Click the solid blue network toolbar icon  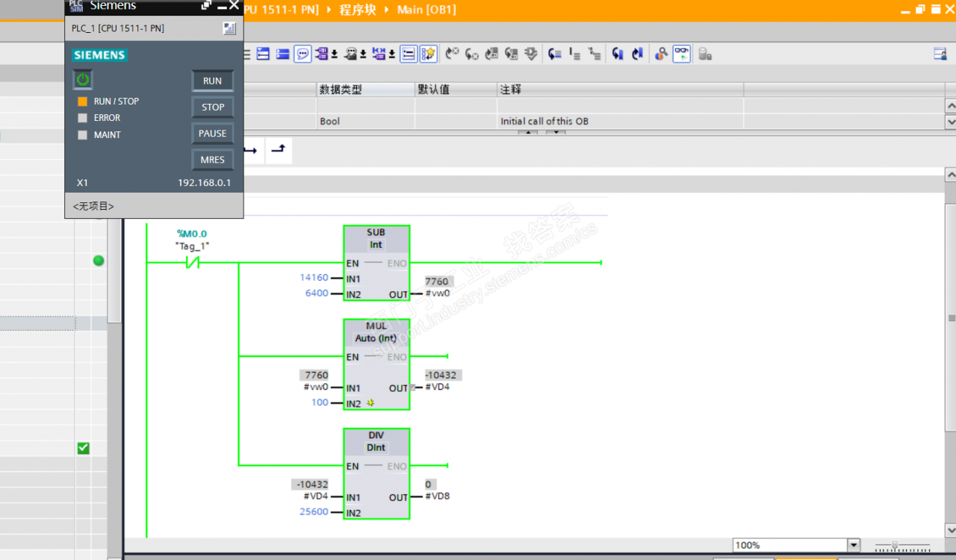282,54
